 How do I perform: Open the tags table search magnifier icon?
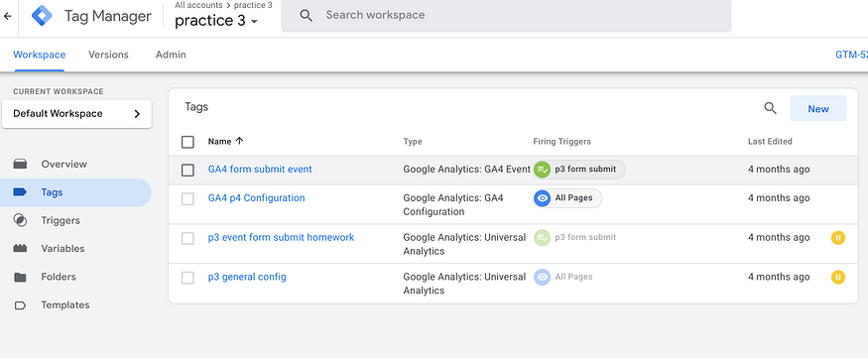point(770,108)
